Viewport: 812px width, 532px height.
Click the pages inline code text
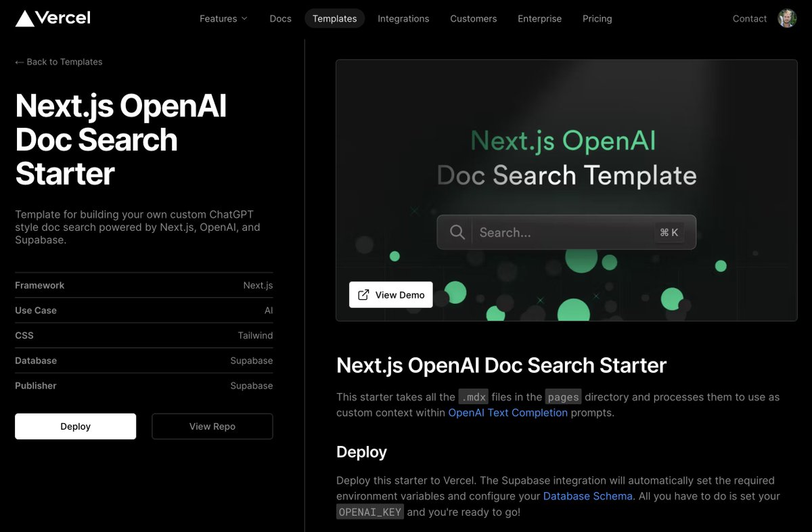click(563, 397)
